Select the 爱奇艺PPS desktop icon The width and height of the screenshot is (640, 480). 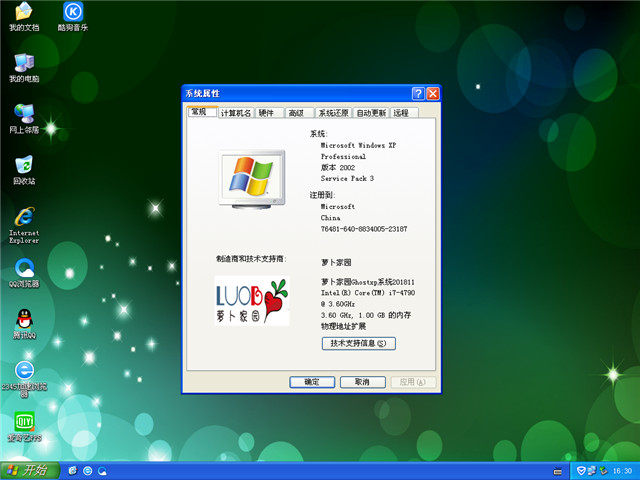click(24, 427)
